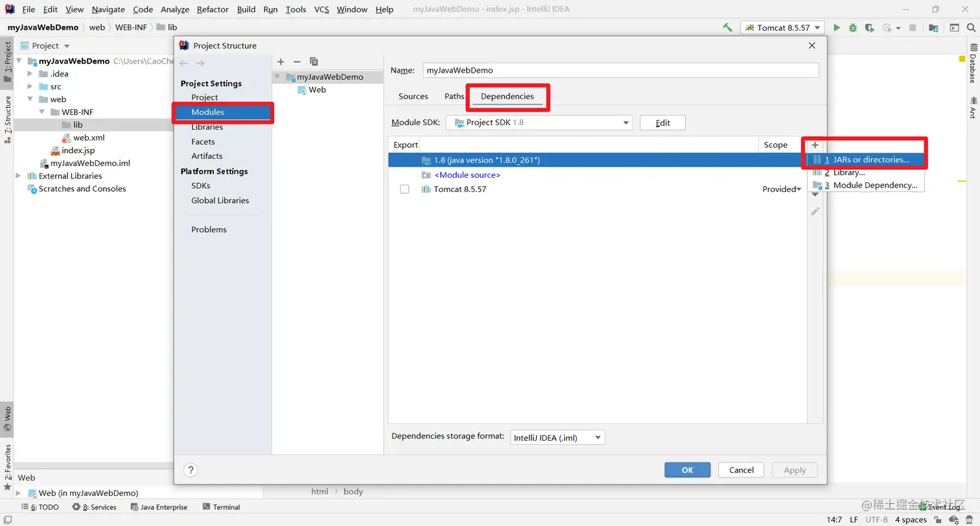The height and width of the screenshot is (526, 980).
Task: Build project using the green hammer icon
Action: pyautogui.click(x=728, y=28)
